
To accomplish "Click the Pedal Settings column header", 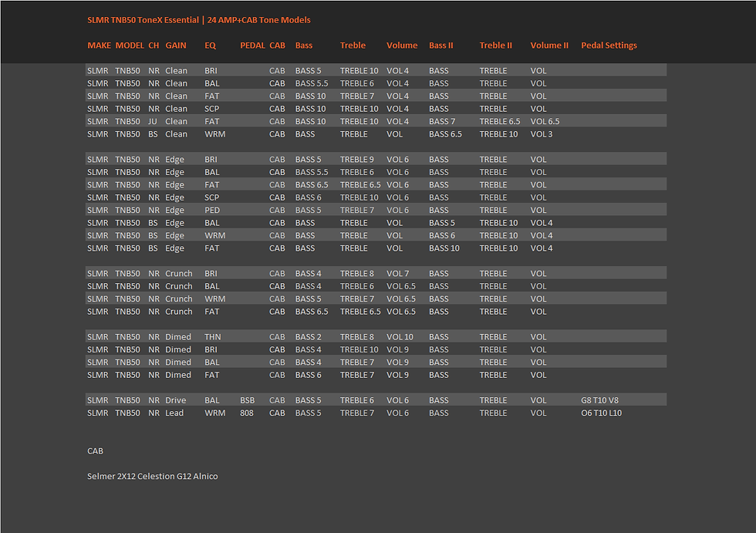I will pos(609,46).
